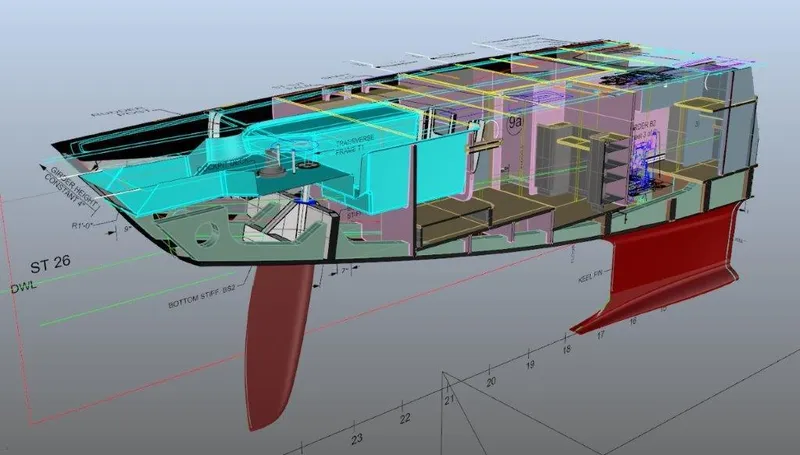800x455 pixels.
Task: Click station number 22
Action: click(405, 418)
